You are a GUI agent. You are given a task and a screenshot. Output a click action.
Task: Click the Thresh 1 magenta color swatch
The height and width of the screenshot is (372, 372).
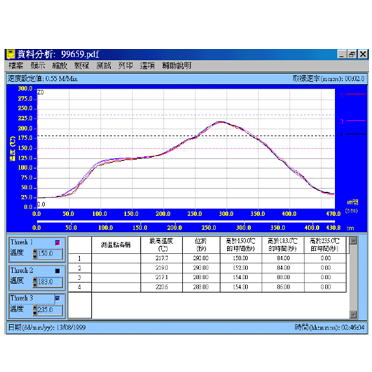pyautogui.click(x=57, y=243)
